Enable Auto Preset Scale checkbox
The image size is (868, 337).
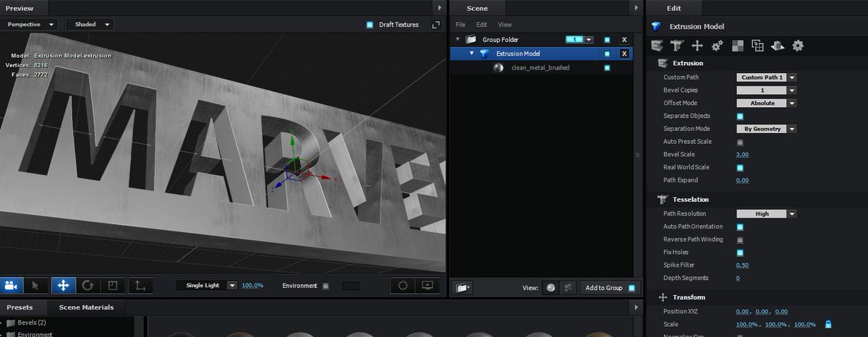point(740,142)
